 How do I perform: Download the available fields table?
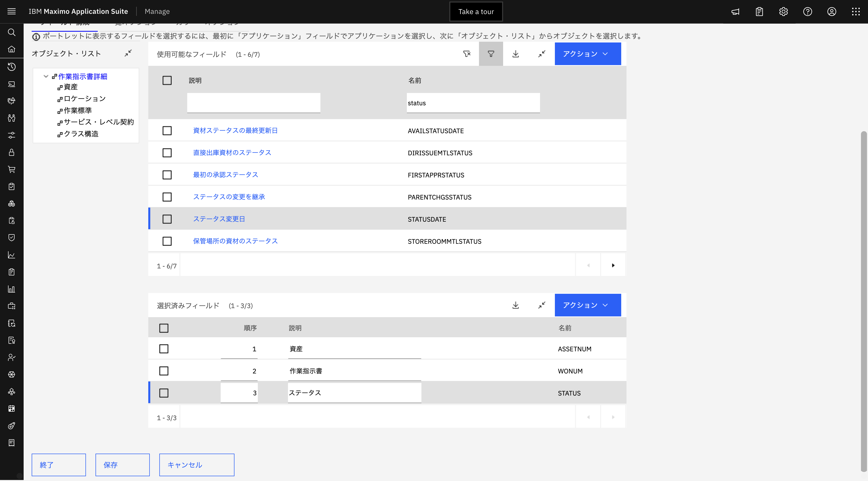click(515, 54)
